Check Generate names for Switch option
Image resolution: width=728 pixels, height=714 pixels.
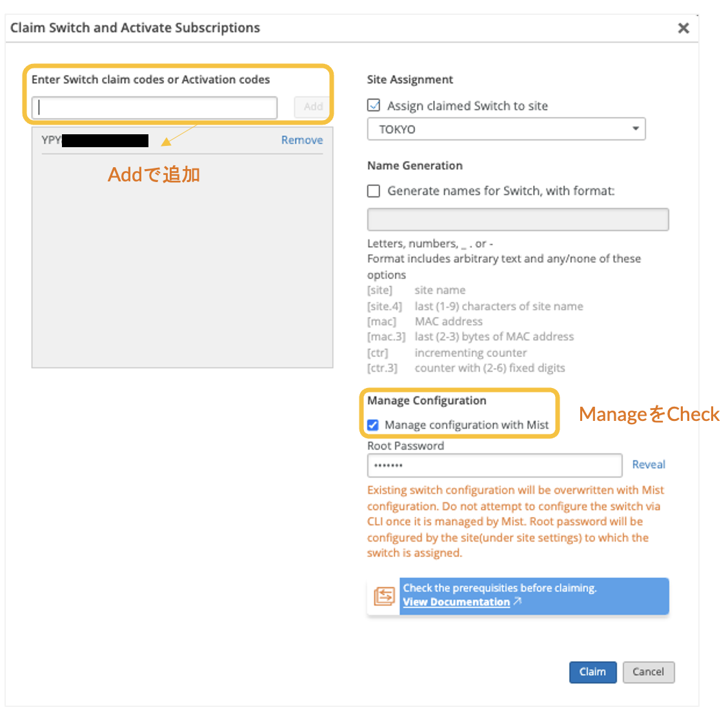coord(374,191)
